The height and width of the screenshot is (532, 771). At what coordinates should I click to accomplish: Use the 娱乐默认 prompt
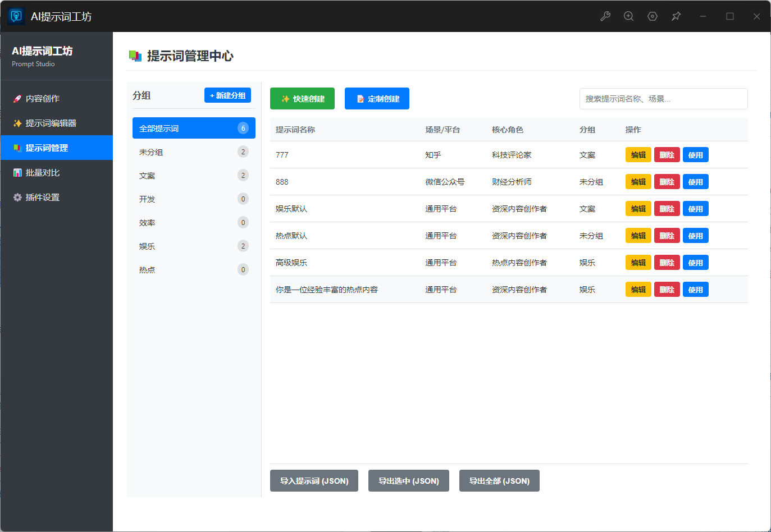click(x=696, y=209)
